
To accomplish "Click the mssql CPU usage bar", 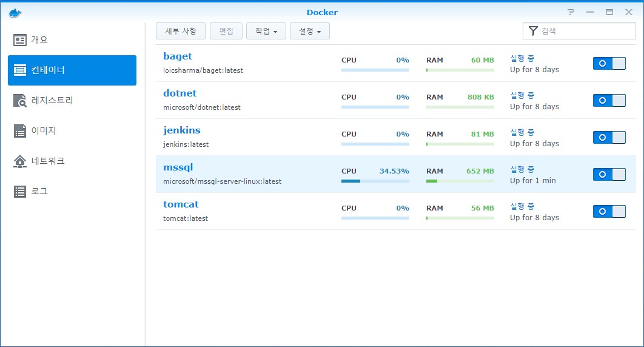I will pos(375,181).
